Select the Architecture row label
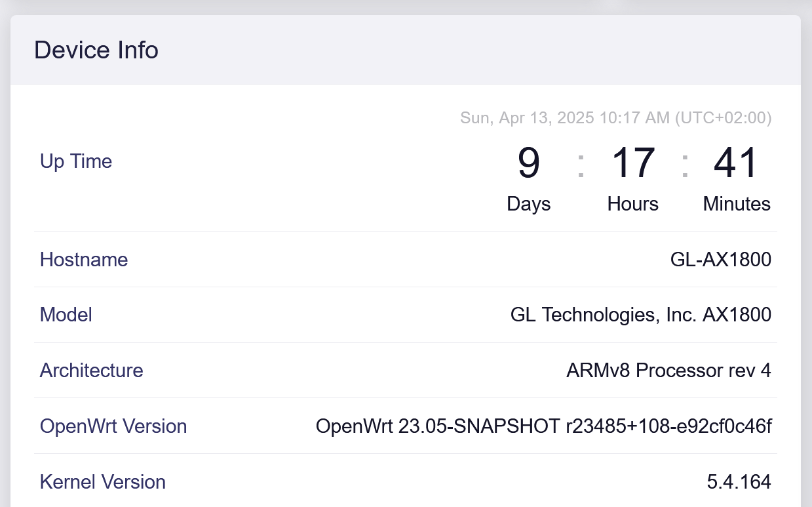Viewport: 812px width, 507px height. (x=91, y=371)
